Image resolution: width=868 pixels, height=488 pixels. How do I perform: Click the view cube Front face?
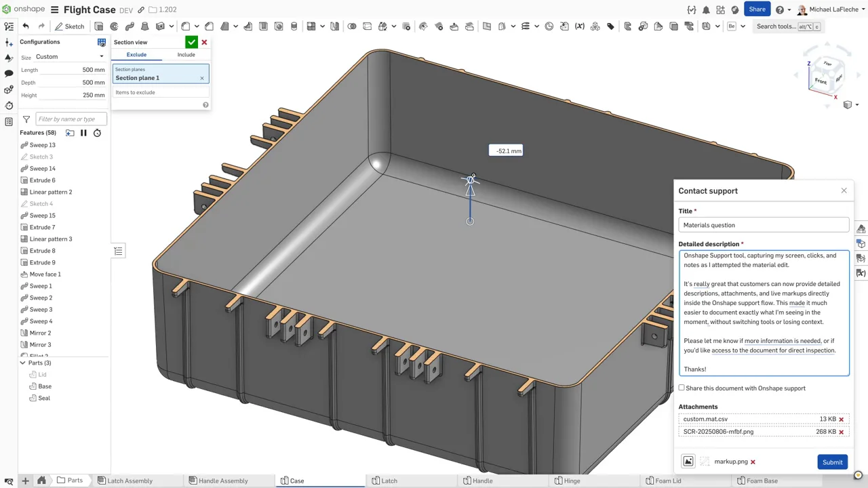pyautogui.click(x=821, y=81)
